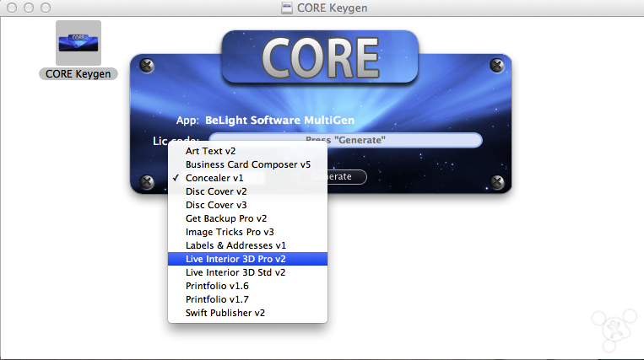
Task: Pick Get Backup Pro v2
Action: pos(226,218)
